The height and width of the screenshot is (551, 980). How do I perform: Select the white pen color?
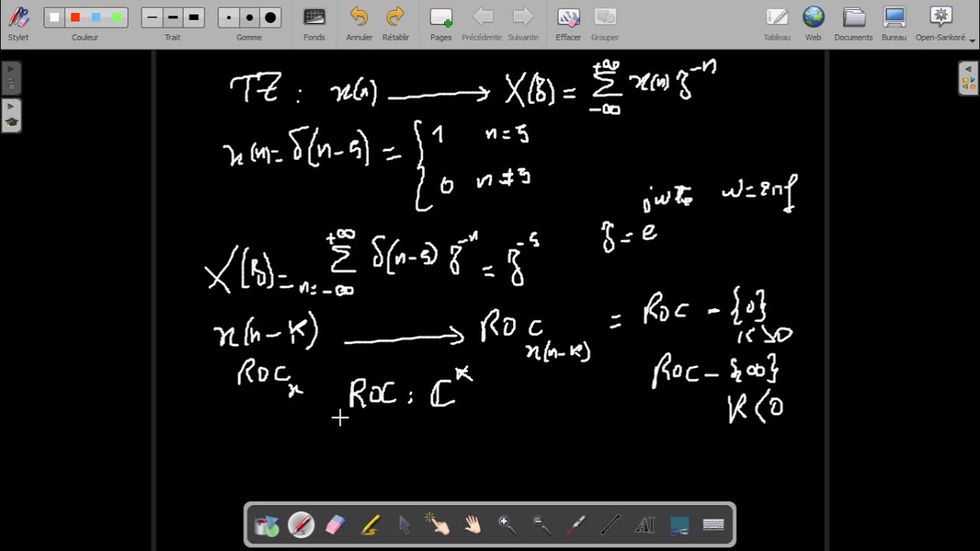click(x=54, y=17)
